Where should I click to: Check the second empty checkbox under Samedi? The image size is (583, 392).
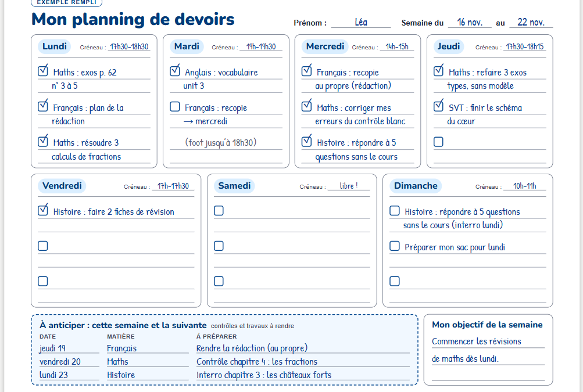pyautogui.click(x=219, y=246)
